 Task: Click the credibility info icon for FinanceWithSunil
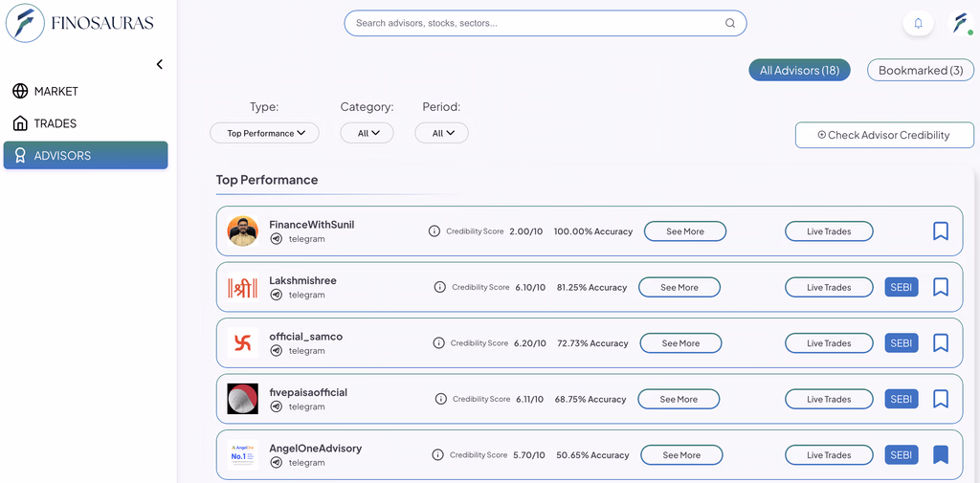pyautogui.click(x=434, y=231)
